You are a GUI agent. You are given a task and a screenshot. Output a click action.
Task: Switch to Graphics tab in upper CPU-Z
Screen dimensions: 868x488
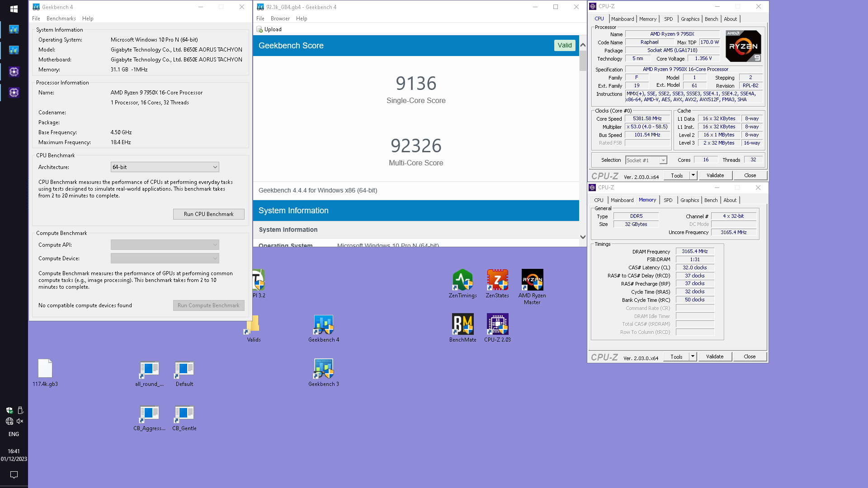tap(690, 19)
